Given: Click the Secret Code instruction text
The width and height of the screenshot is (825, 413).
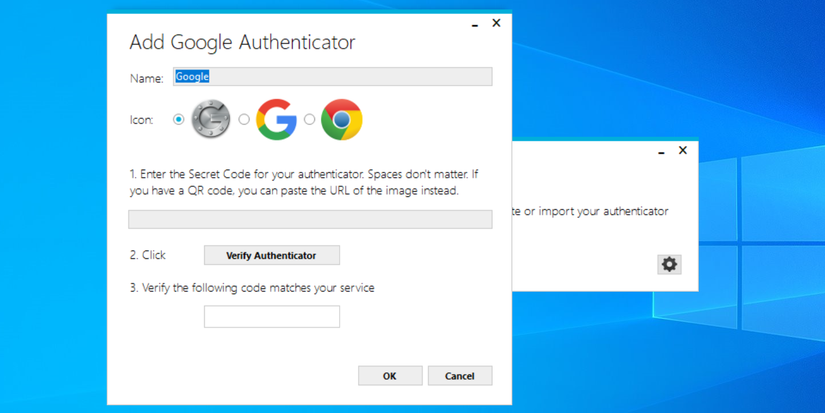Looking at the screenshot, I should pos(303,182).
